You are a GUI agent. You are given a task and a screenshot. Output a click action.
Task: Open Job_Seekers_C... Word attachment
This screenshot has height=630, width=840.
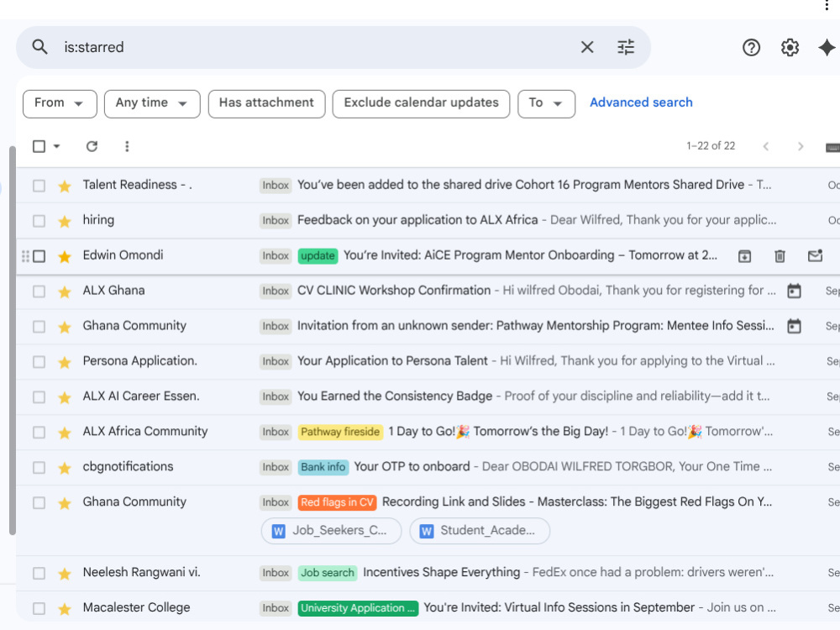331,531
